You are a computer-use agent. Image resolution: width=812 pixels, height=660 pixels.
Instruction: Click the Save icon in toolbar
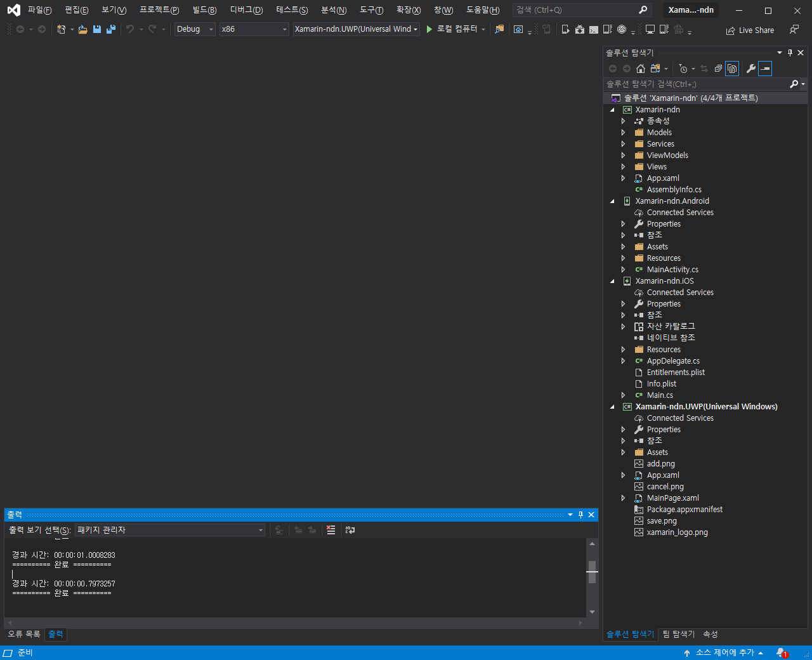[x=97, y=29]
